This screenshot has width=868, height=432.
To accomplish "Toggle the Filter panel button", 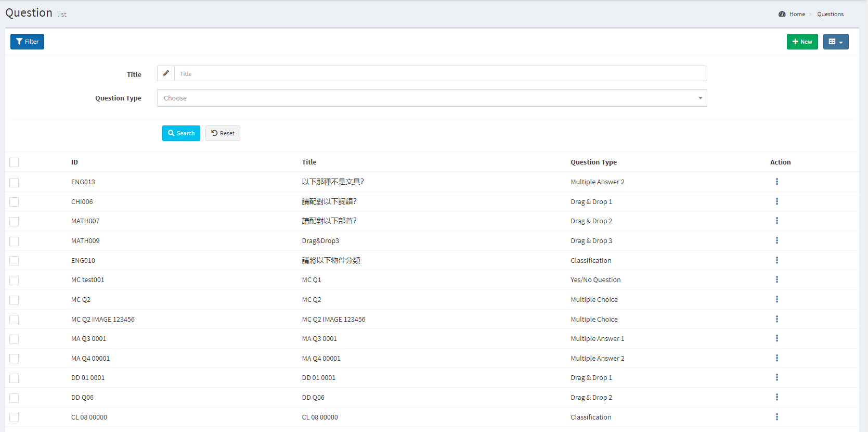I will point(27,42).
